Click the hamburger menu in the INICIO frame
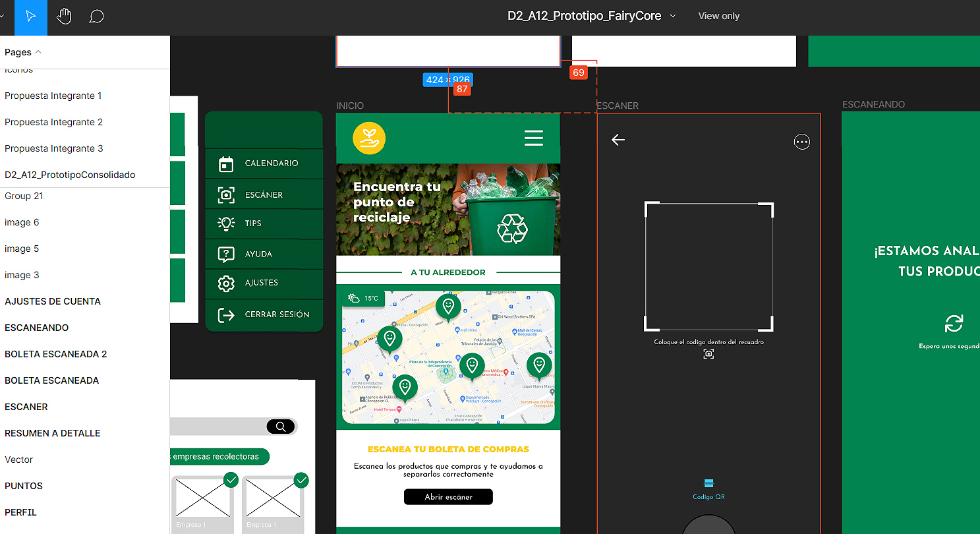The image size is (980, 534). (x=533, y=138)
